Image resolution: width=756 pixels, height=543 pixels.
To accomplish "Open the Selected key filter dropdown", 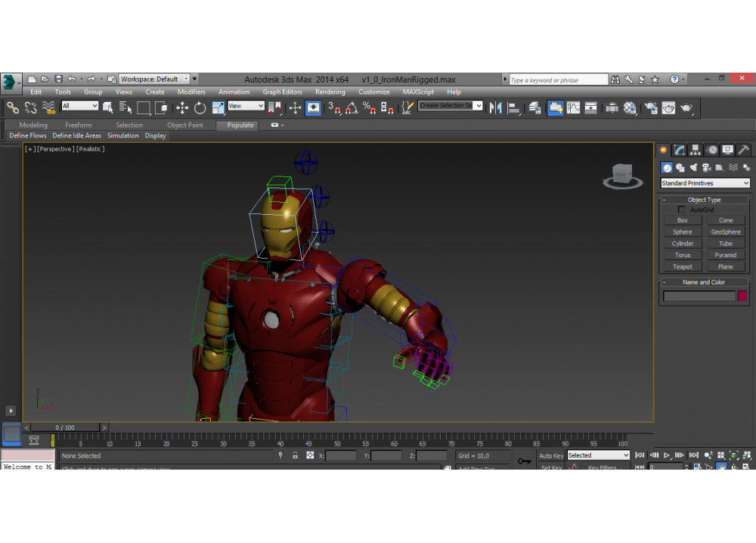I will tap(598, 455).
